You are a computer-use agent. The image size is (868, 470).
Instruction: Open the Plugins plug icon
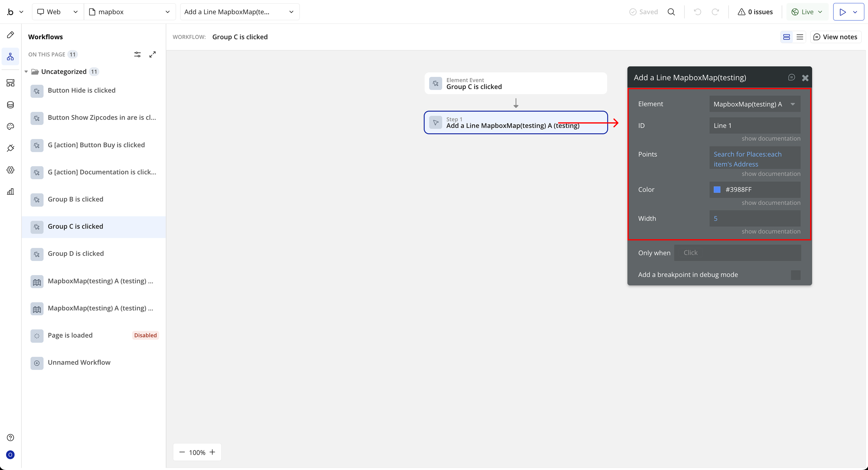[11, 148]
